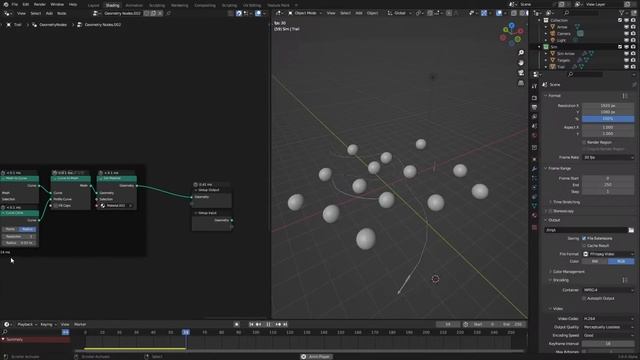The width and height of the screenshot is (640, 360).
Task: Open the Object properties tab icon
Action: click(534, 159)
